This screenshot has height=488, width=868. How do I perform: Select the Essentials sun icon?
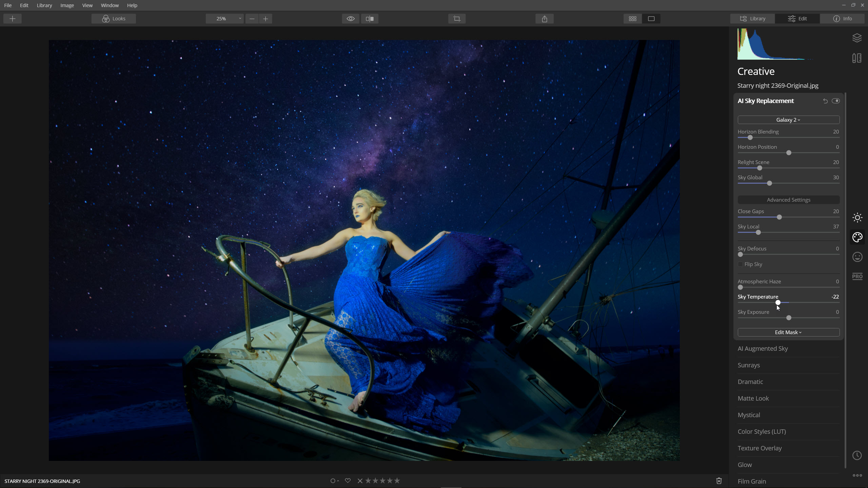857,218
